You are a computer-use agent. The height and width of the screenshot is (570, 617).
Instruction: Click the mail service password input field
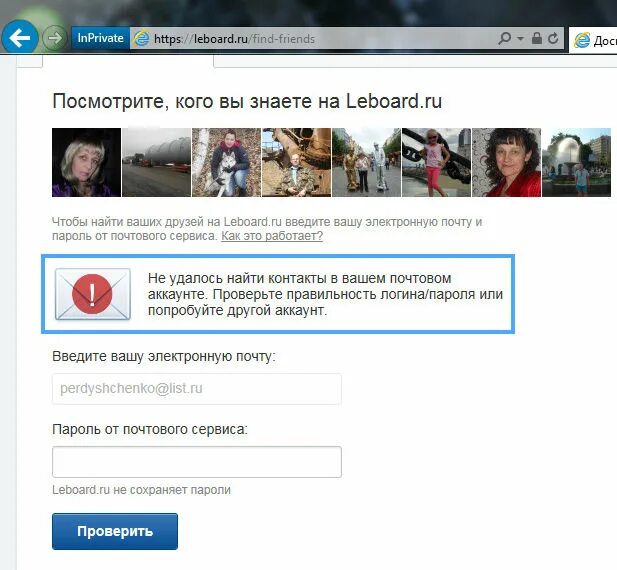pyautogui.click(x=197, y=462)
